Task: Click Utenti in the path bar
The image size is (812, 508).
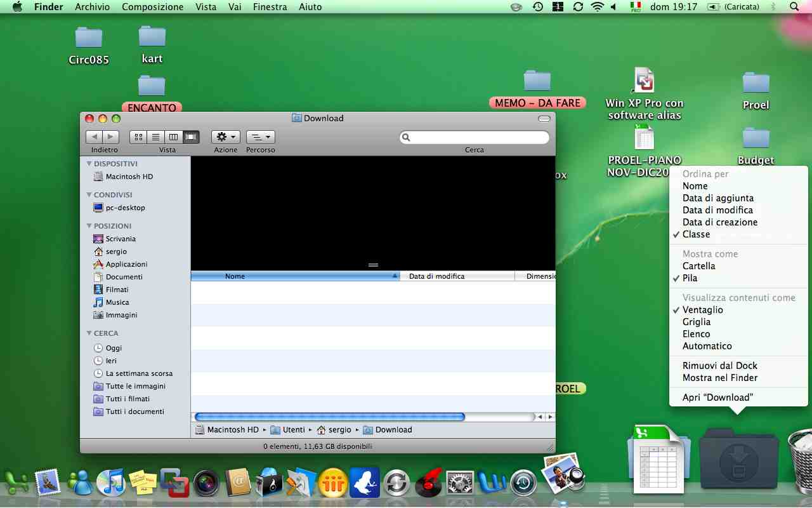Action: 287,430
